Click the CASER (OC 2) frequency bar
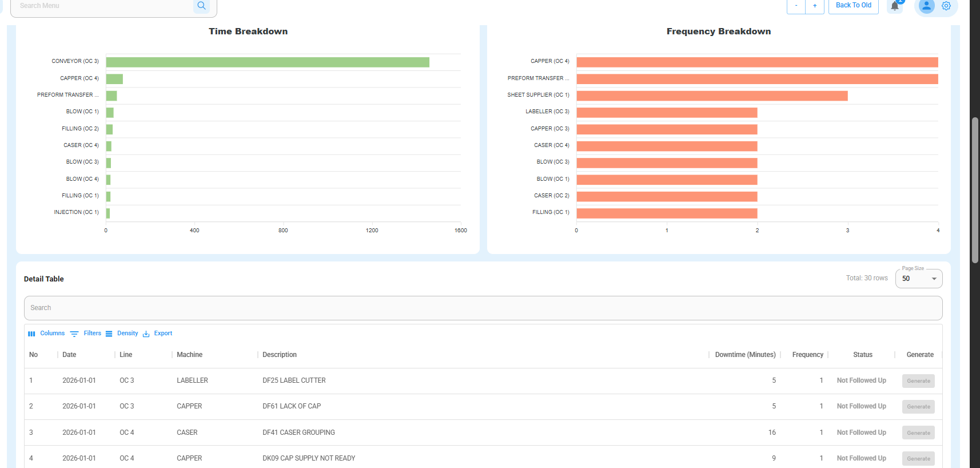This screenshot has width=980, height=468. point(667,196)
